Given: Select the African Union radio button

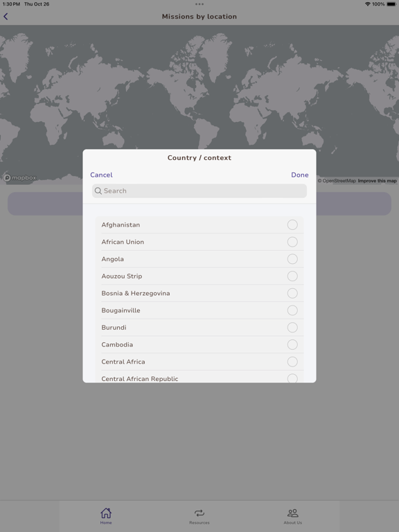Looking at the screenshot, I should click(x=292, y=242).
